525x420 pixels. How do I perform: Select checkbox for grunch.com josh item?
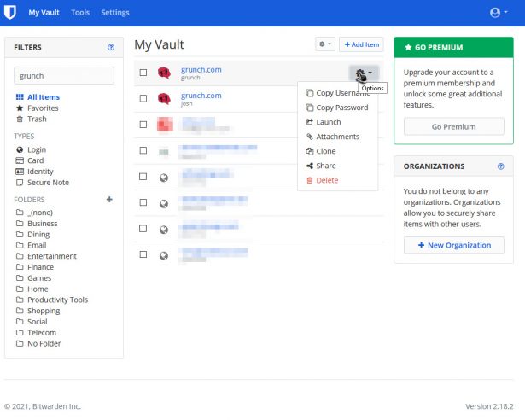143,98
